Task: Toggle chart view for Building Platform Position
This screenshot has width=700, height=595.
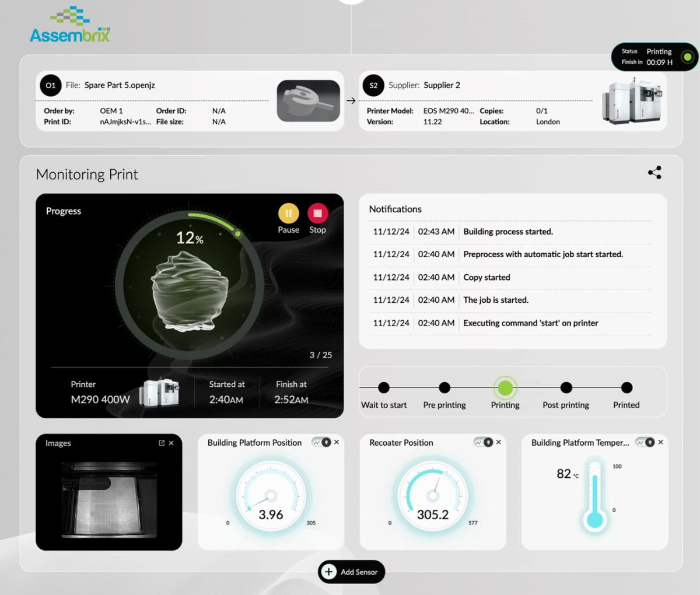Action: [x=321, y=442]
